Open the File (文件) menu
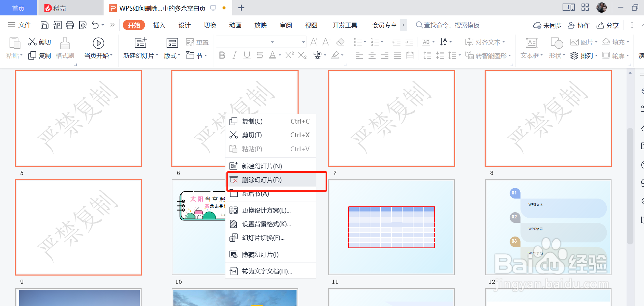This screenshot has width=644, height=306. 19,25
